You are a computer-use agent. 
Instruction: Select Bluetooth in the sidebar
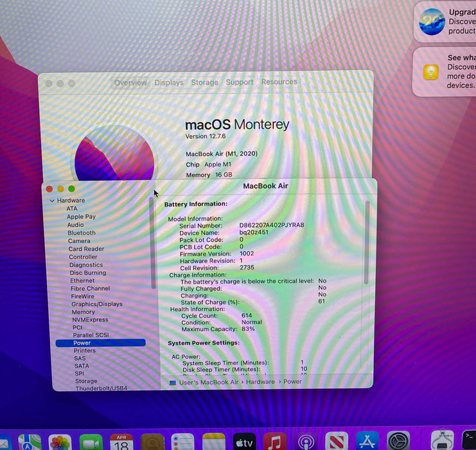(x=82, y=233)
